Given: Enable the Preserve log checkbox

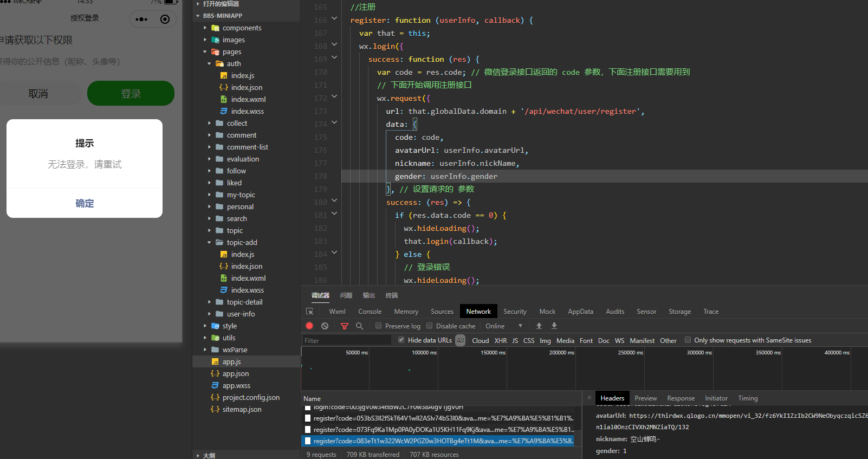Looking at the screenshot, I should coord(379,326).
